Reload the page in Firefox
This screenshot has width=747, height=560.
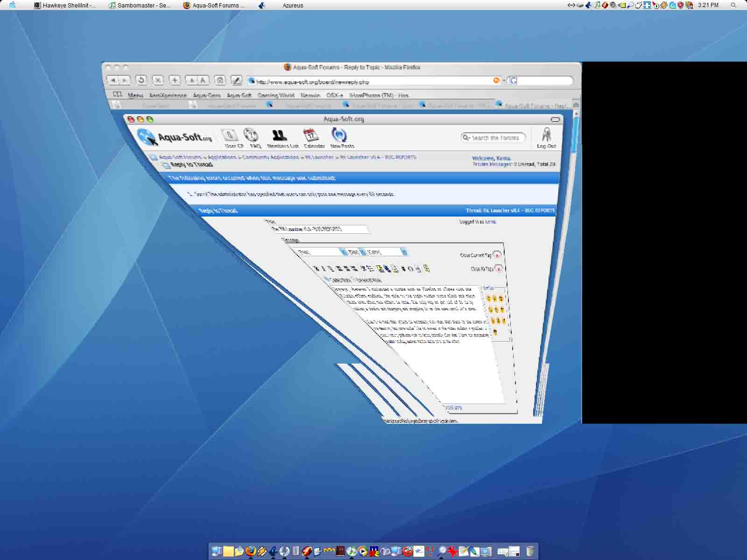141,80
